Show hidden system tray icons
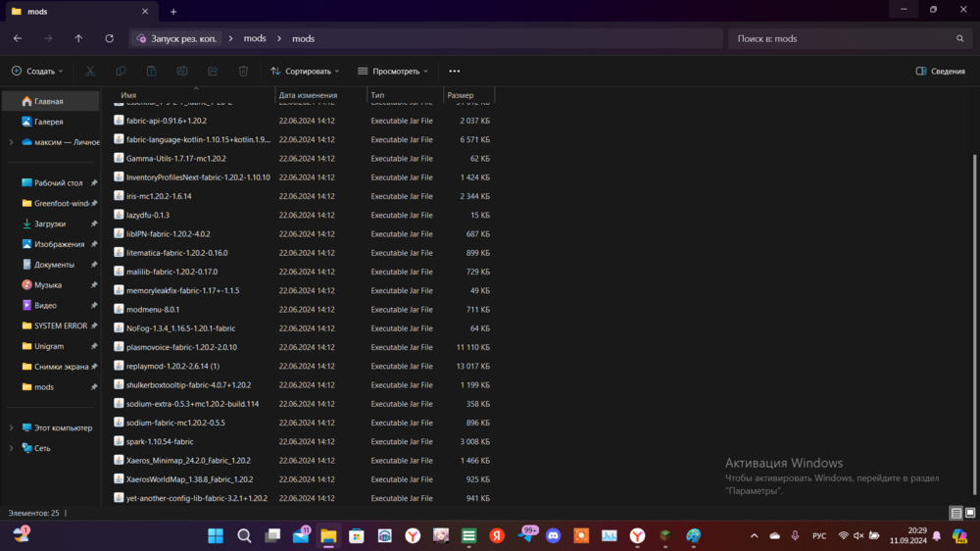This screenshot has height=551, width=980. (x=755, y=536)
